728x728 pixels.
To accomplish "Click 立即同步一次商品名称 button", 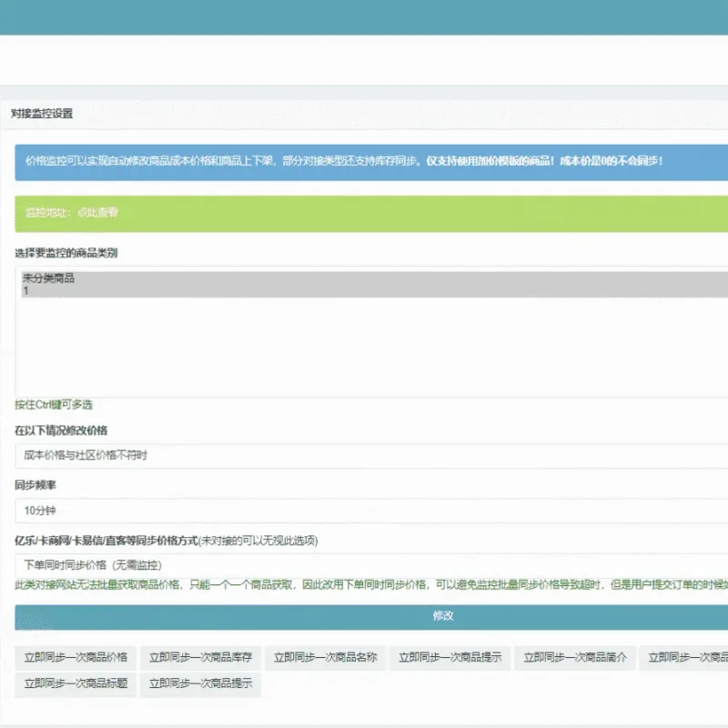I will pos(325,657).
